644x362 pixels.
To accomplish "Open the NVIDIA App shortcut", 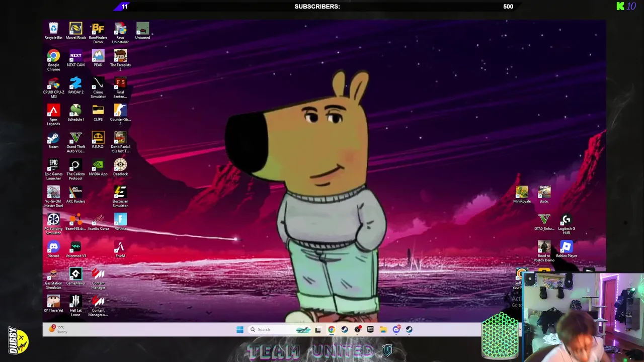I will pos(98,167).
